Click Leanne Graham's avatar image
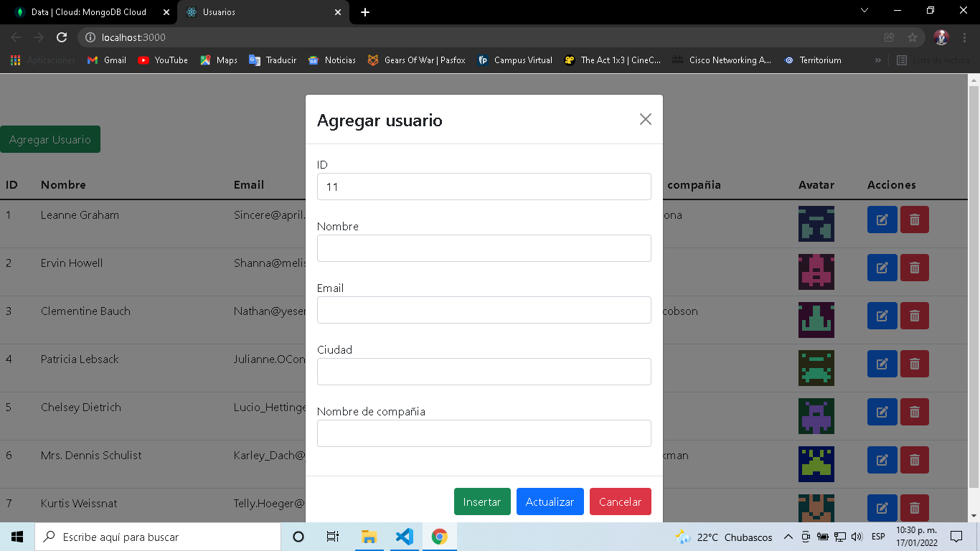Viewport: 980px width, 551px height. tap(816, 224)
